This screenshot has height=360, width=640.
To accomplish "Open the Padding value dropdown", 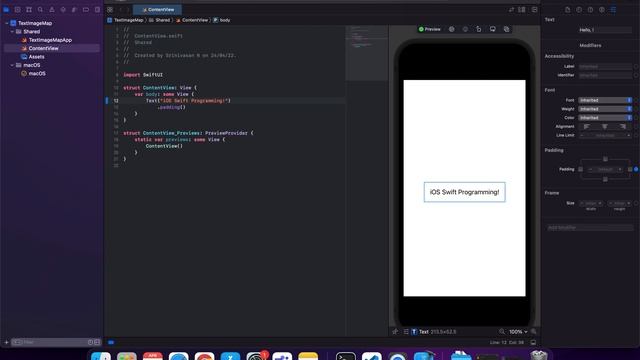I will click(605, 169).
